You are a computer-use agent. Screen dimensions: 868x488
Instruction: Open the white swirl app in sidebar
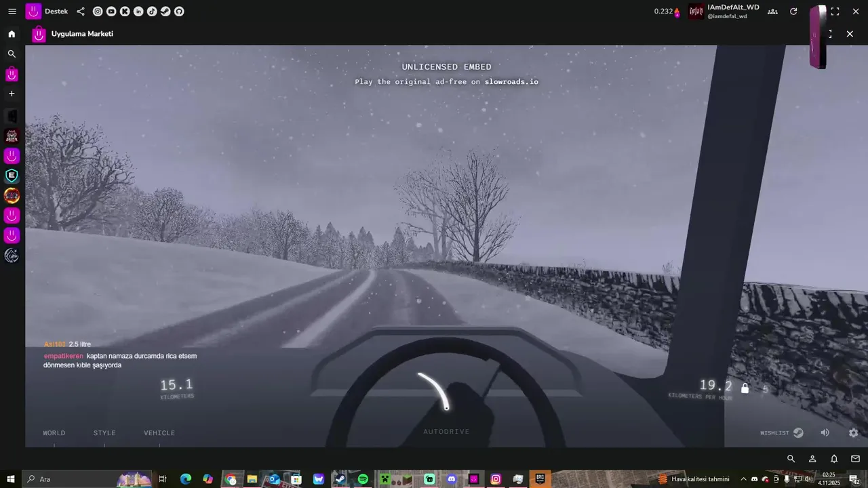tap(12, 256)
